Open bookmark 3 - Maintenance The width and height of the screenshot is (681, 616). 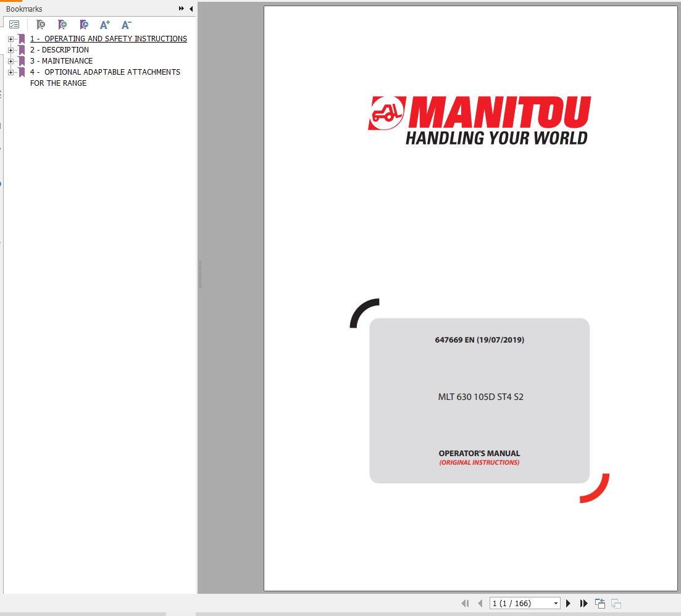pos(61,60)
